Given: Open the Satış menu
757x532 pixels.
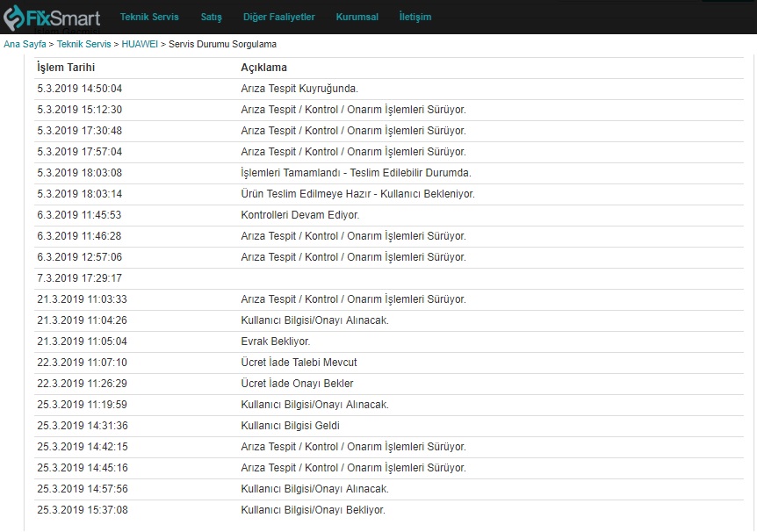Looking at the screenshot, I should click(x=211, y=17).
